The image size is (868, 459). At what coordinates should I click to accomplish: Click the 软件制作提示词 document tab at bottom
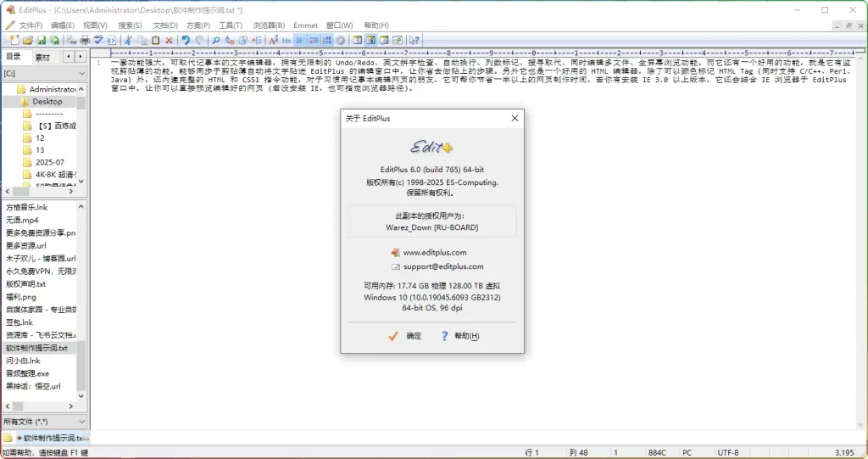pyautogui.click(x=53, y=438)
